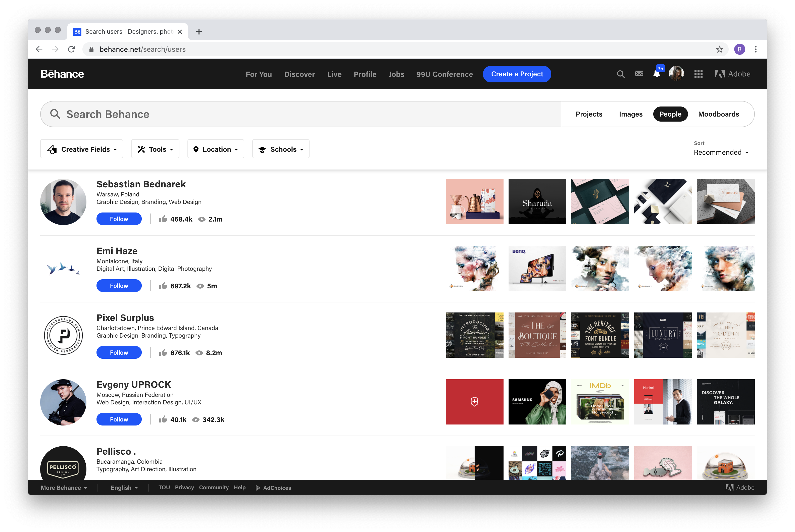This screenshot has width=795, height=532.
Task: Follow Evgeny UPROCK
Action: 119,419
